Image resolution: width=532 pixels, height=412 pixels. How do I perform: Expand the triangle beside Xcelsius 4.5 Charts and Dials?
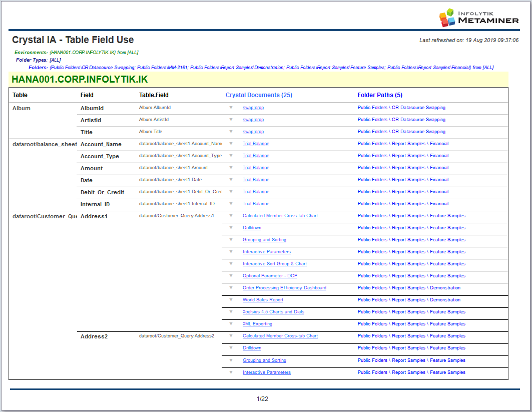click(231, 312)
